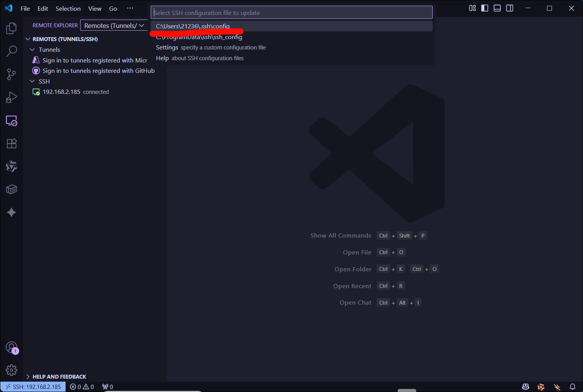Click the SSH: 192.168.2.185 status bar indicator
The height and width of the screenshot is (392, 583).
33,387
